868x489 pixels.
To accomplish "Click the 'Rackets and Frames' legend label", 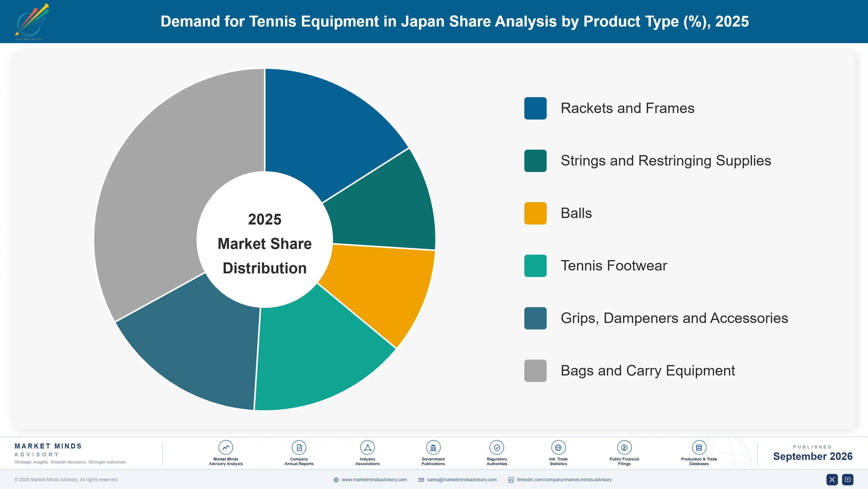I will (627, 108).
